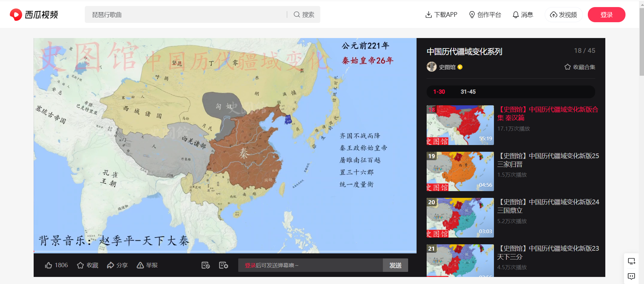Toggle danmaku display icon
Image resolution: width=644 pixels, height=284 pixels.
[206, 265]
